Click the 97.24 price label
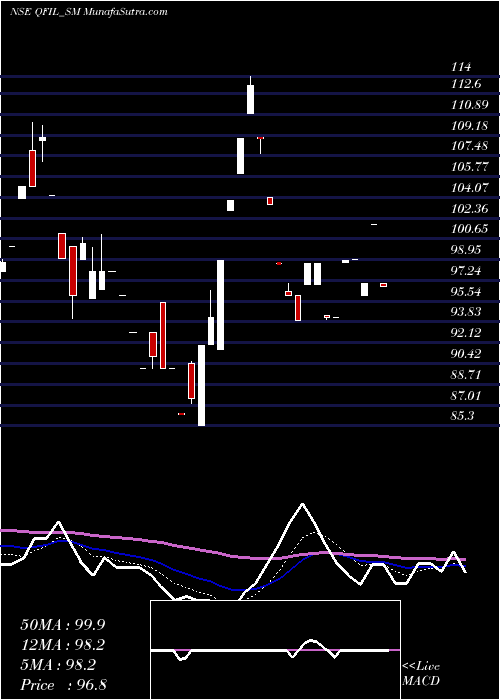Image resolution: width=500 pixels, height=700 pixels. coord(466,271)
